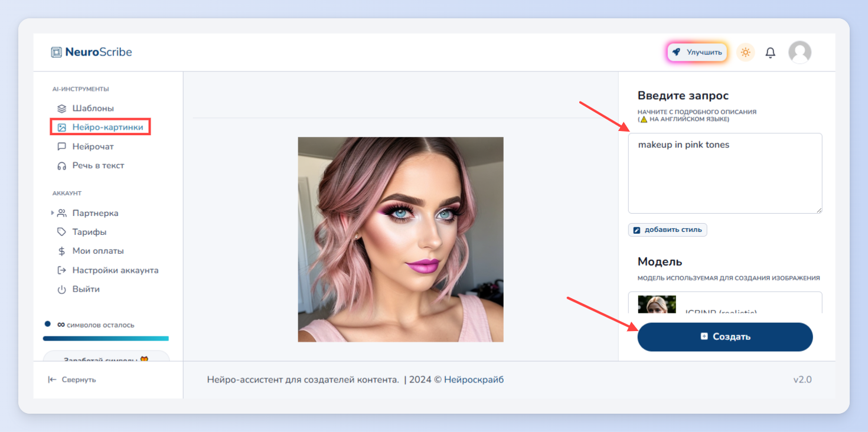
Task: Click the добавить стиль pencil icon
Action: pos(637,230)
